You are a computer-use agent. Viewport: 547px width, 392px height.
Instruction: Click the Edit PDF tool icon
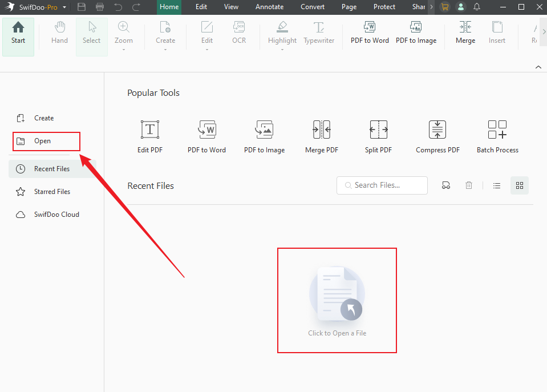pos(150,130)
